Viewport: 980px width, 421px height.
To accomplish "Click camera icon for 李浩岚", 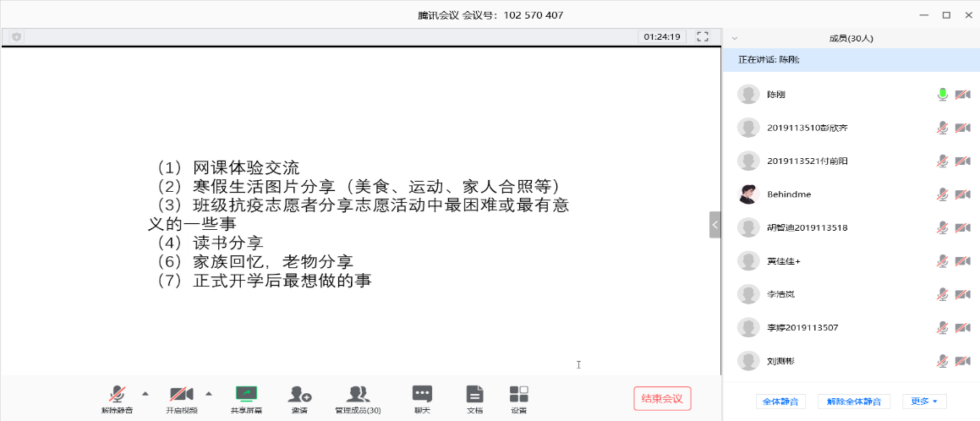I will point(963,293).
